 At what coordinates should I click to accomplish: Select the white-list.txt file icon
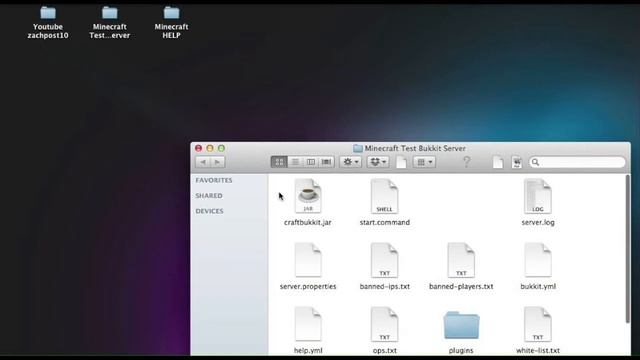click(x=538, y=324)
